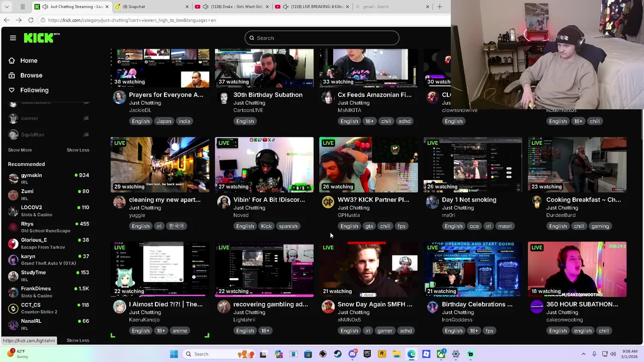Select the 'gta' tag under GPHustla
The width and height of the screenshot is (644, 362).
tap(369, 226)
